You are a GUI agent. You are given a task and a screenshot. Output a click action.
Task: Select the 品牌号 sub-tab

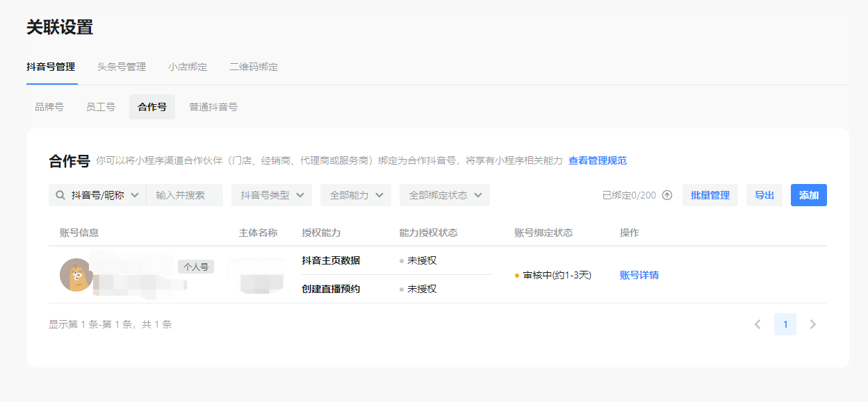coord(49,107)
